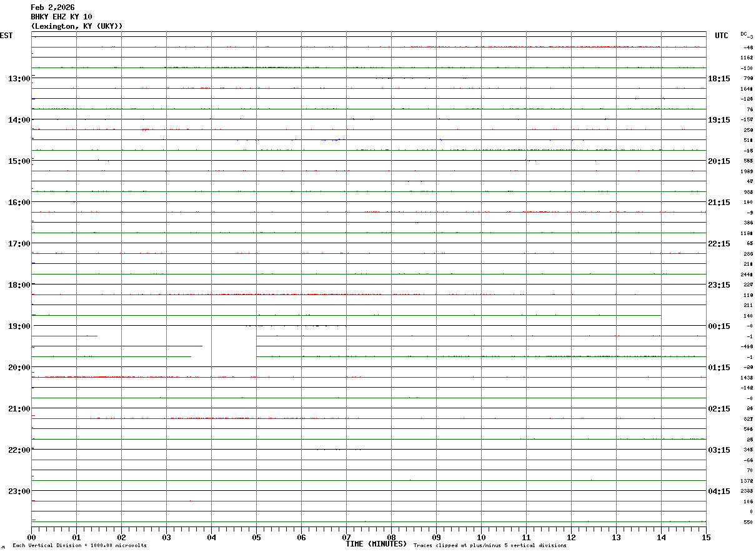Select the BHKY EHZ KY 10 station text
756x554 pixels.
61,17
